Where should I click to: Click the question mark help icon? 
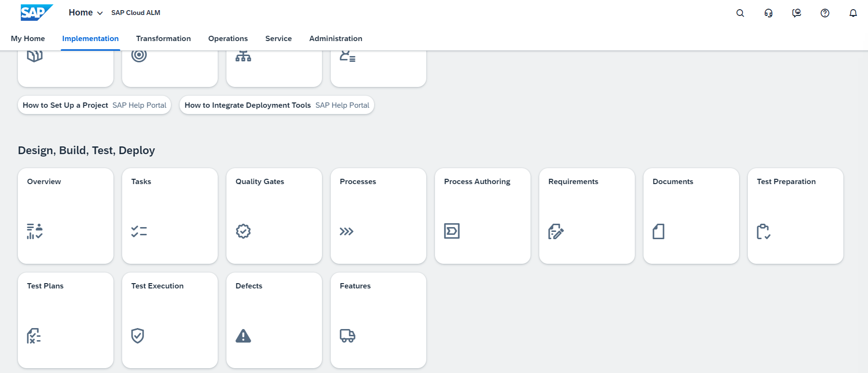(825, 13)
